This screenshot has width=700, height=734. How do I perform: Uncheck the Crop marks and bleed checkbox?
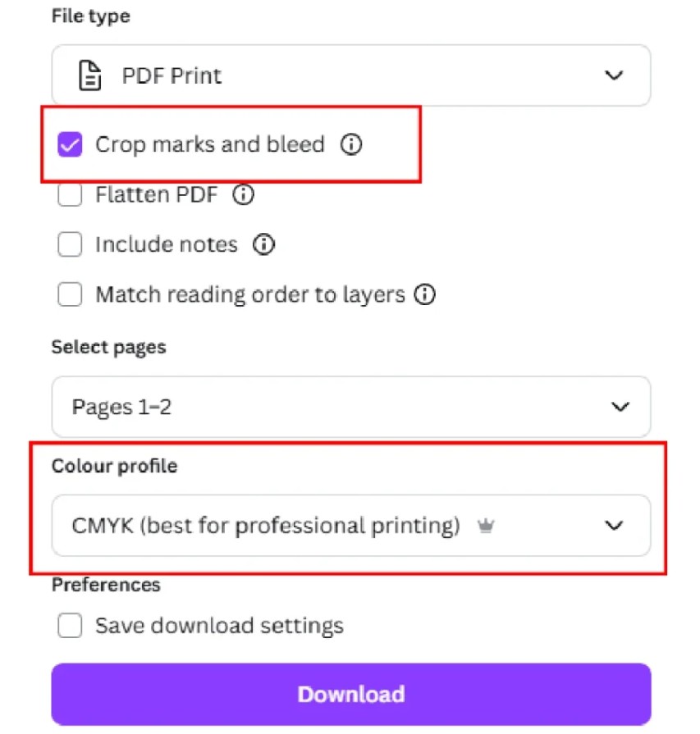tap(70, 144)
